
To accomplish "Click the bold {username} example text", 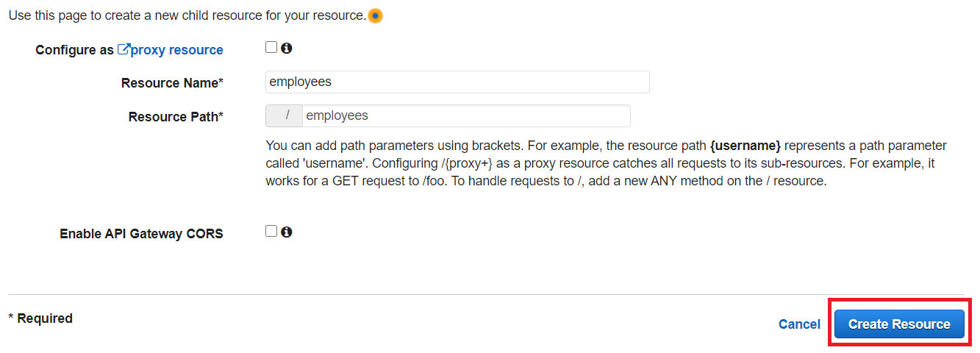I will [x=745, y=146].
